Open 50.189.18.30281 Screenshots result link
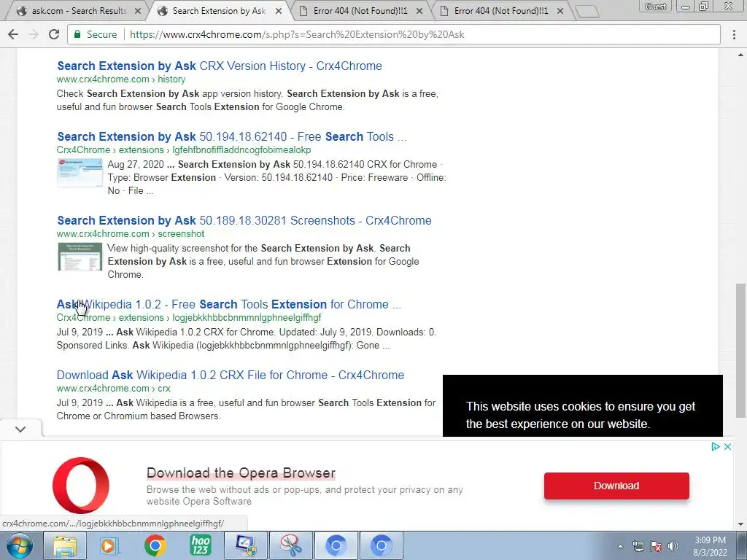The image size is (747, 560). click(x=244, y=220)
